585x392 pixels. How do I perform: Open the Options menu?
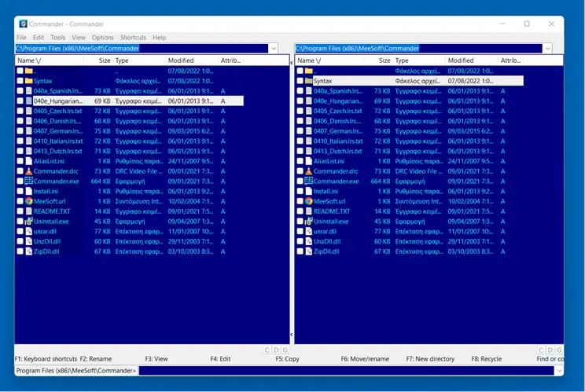[x=102, y=38]
